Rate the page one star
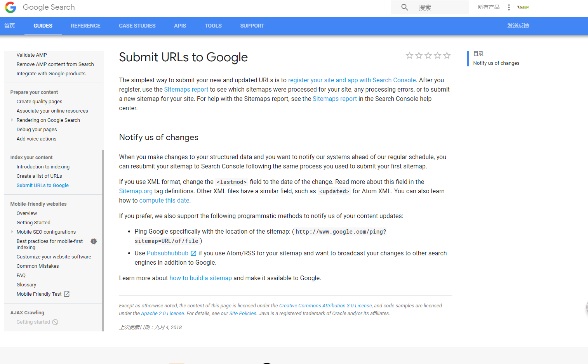The width and height of the screenshot is (588, 364). point(409,55)
